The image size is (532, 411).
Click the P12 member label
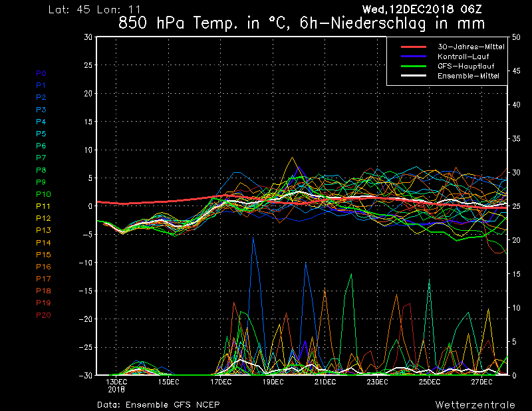(x=43, y=218)
